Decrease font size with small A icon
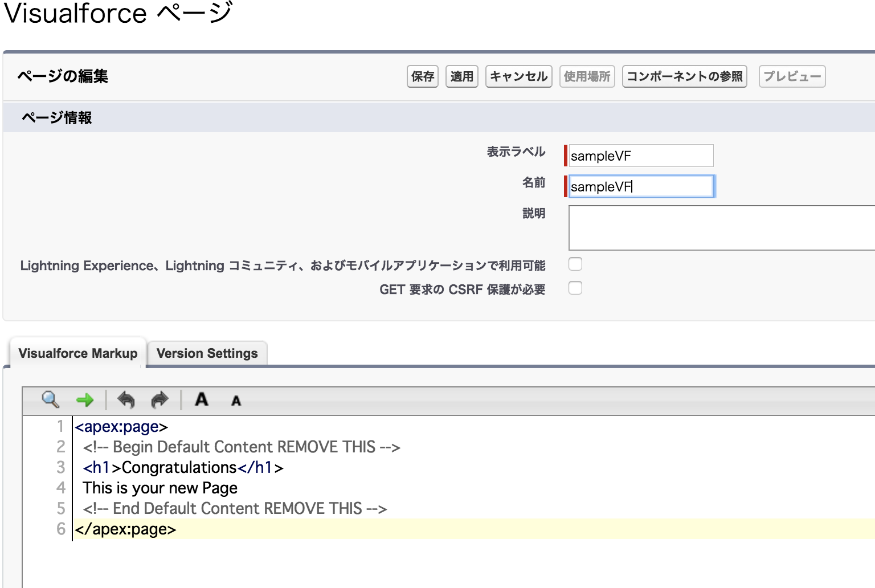This screenshot has width=875, height=588. pyautogui.click(x=236, y=401)
